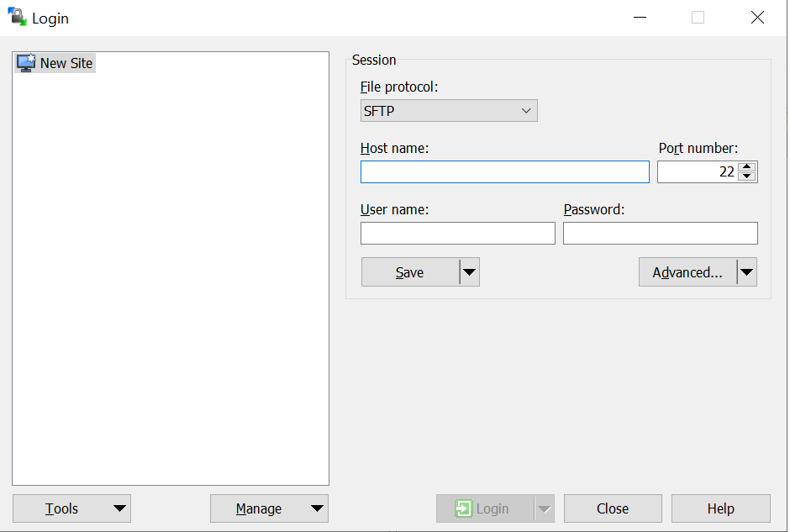The height and width of the screenshot is (532, 790).
Task: Decrease port number with the down arrow
Action: tap(748, 177)
